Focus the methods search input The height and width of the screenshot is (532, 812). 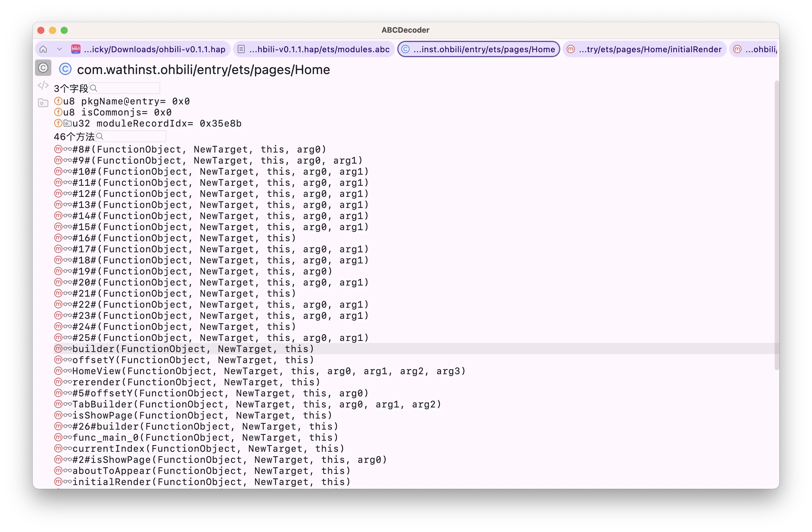tap(131, 136)
